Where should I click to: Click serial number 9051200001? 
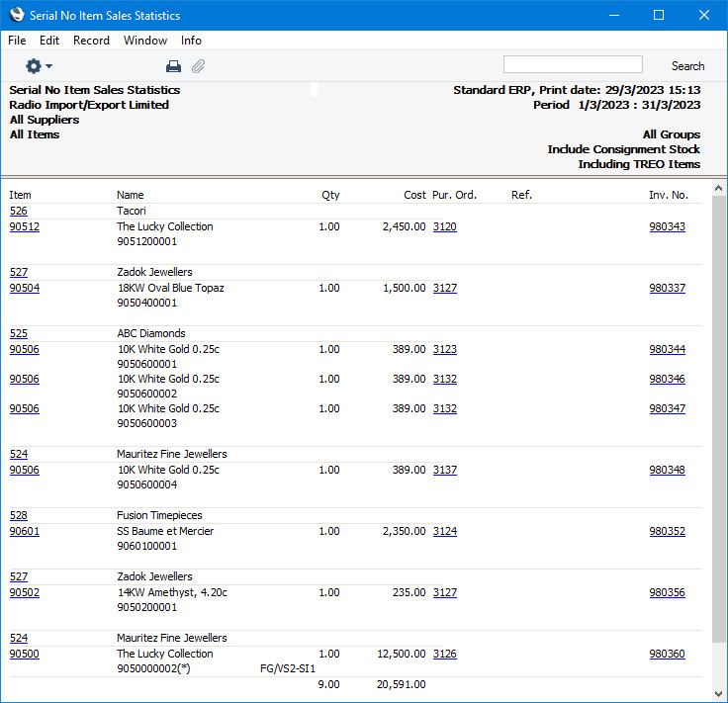[x=146, y=241]
